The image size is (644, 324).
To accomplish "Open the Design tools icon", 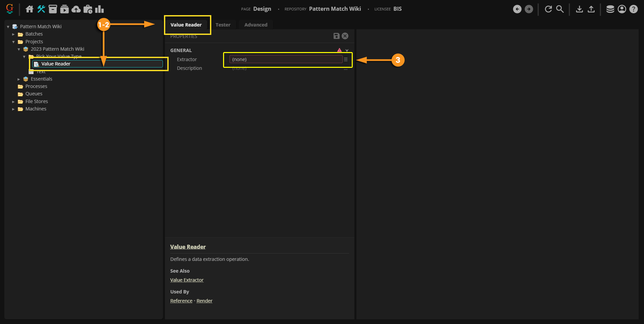I will pyautogui.click(x=41, y=9).
